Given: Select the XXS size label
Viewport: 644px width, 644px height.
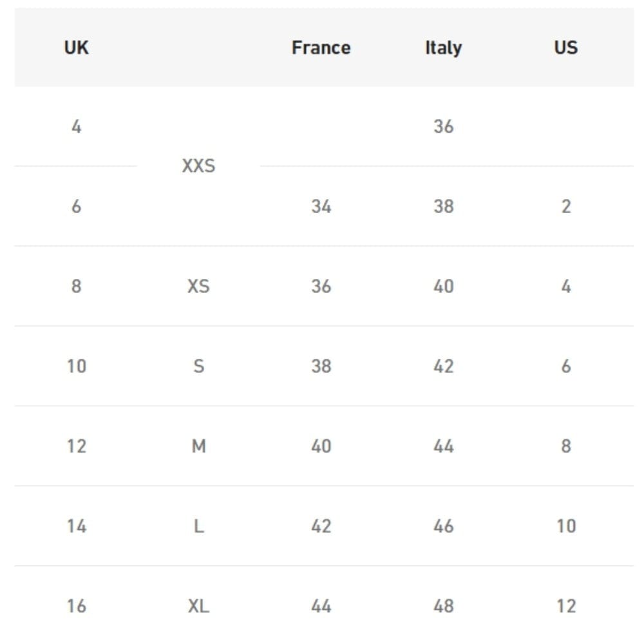Looking at the screenshot, I should [x=198, y=166].
